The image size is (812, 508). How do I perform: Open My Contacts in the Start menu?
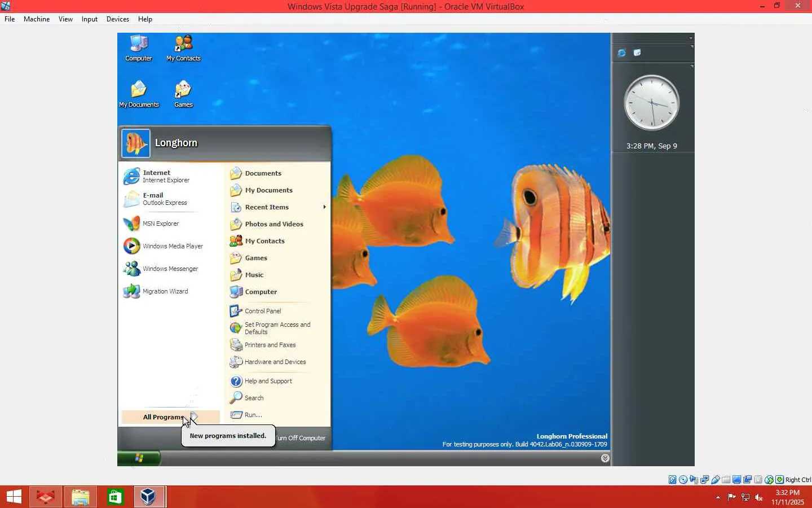pyautogui.click(x=277, y=241)
